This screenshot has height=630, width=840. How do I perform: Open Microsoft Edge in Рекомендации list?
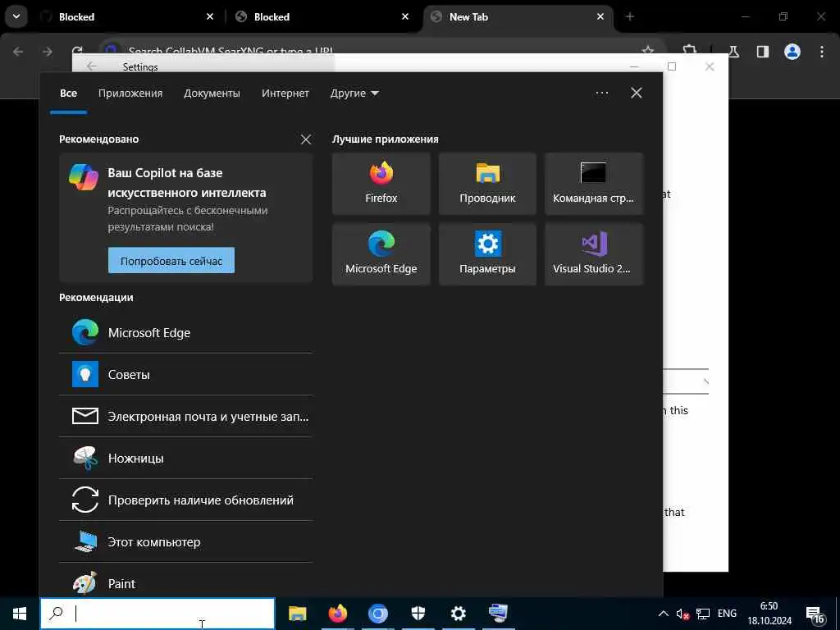pos(185,333)
